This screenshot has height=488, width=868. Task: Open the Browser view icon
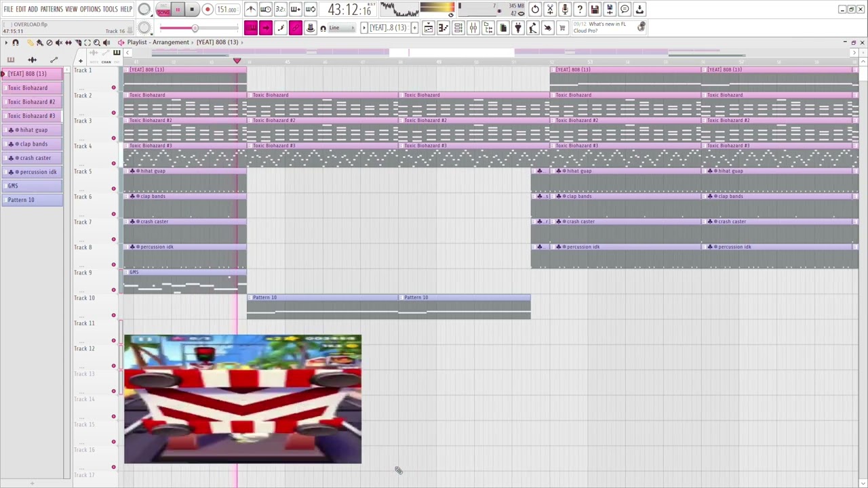pyautogui.click(x=488, y=28)
